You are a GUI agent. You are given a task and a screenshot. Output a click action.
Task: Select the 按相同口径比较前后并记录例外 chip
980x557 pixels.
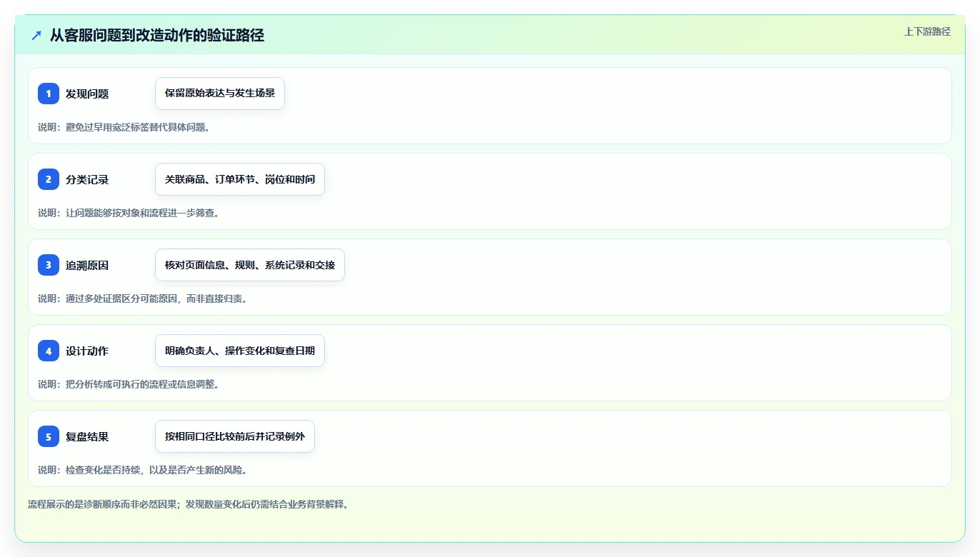click(235, 436)
